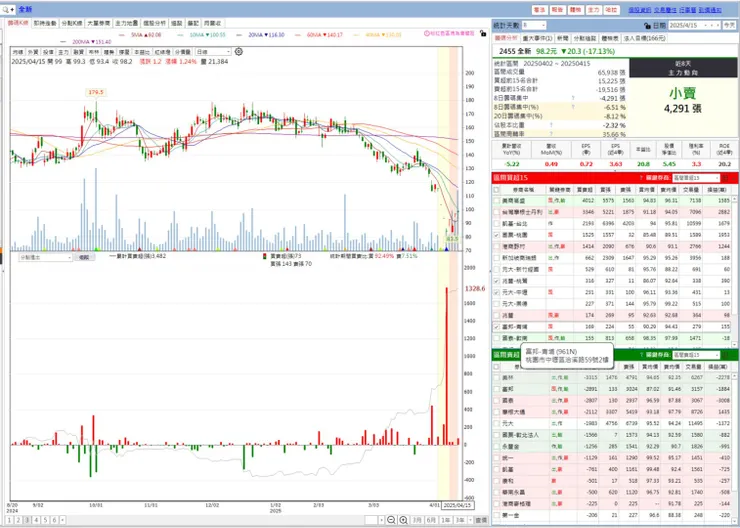This screenshot has width=740, height=528.
Task: Tick the 台灣摩根士丹利 checkbox
Action: pos(496,212)
